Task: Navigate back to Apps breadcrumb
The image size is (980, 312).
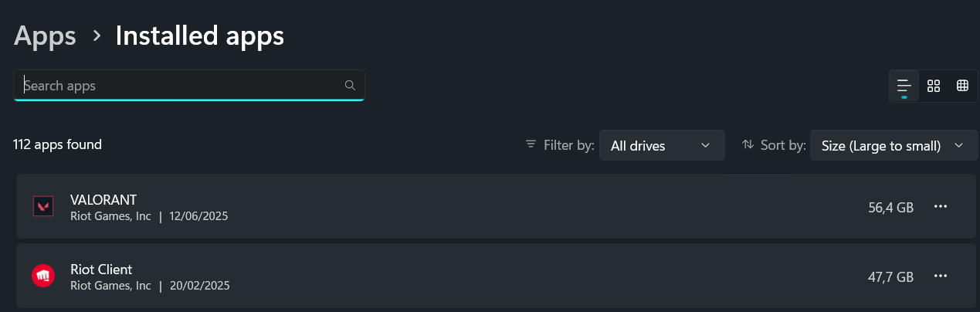Action: [45, 36]
